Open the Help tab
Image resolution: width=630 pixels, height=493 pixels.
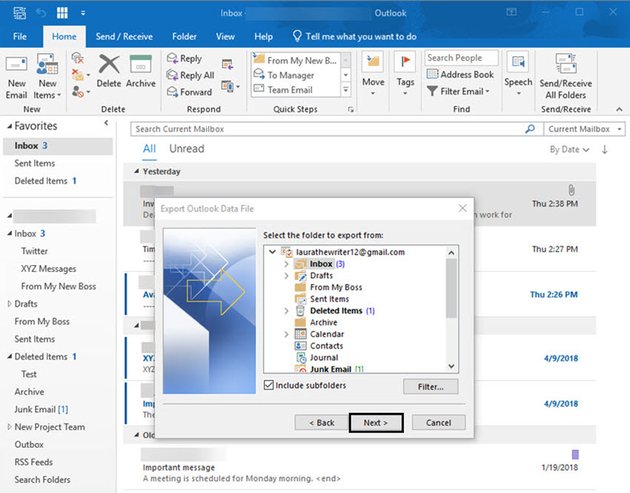[264, 37]
